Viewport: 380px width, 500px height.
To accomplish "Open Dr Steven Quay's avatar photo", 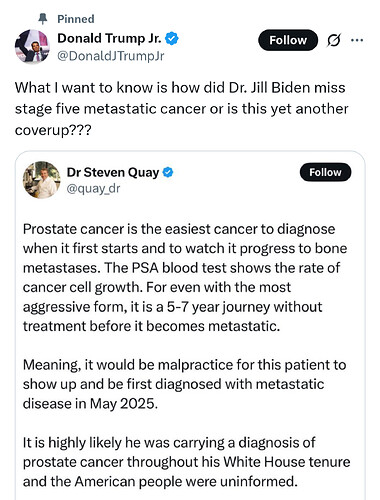I will coord(41,180).
